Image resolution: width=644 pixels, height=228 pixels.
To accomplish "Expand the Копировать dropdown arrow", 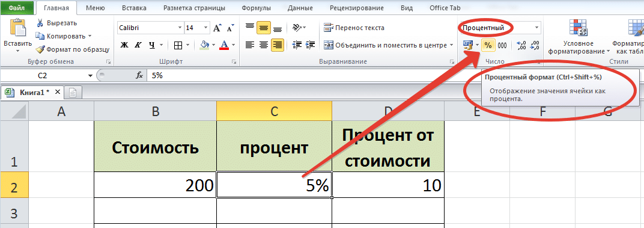I will [90, 36].
